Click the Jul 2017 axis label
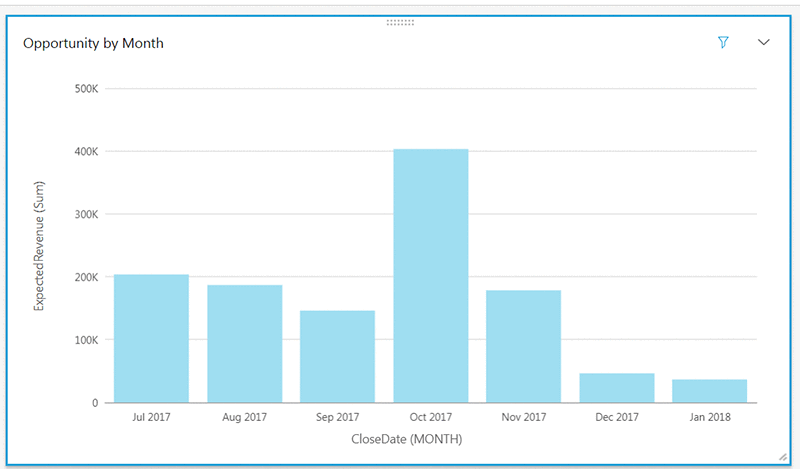The height and width of the screenshot is (469, 800). click(152, 417)
